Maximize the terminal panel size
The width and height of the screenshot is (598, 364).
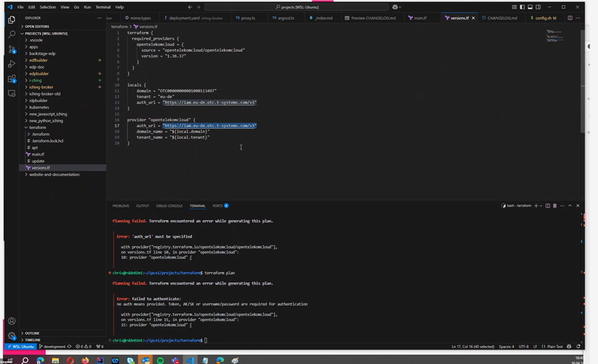[570, 205]
